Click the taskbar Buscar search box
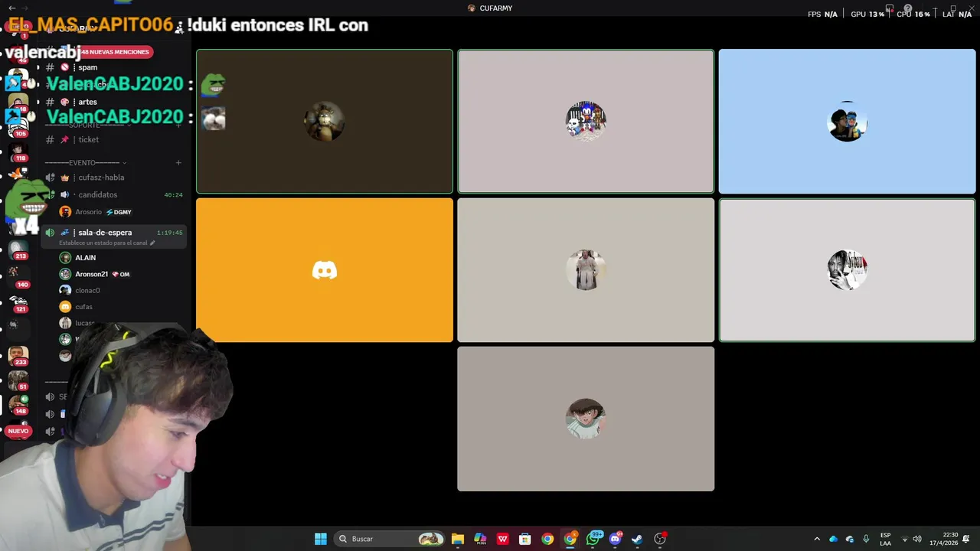 pos(390,539)
